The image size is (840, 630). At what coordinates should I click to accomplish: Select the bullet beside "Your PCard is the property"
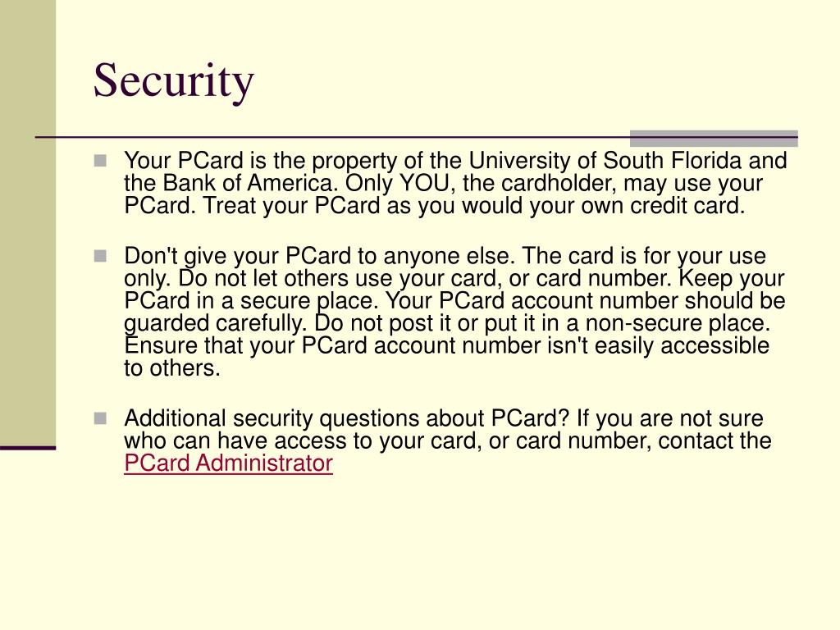100,161
